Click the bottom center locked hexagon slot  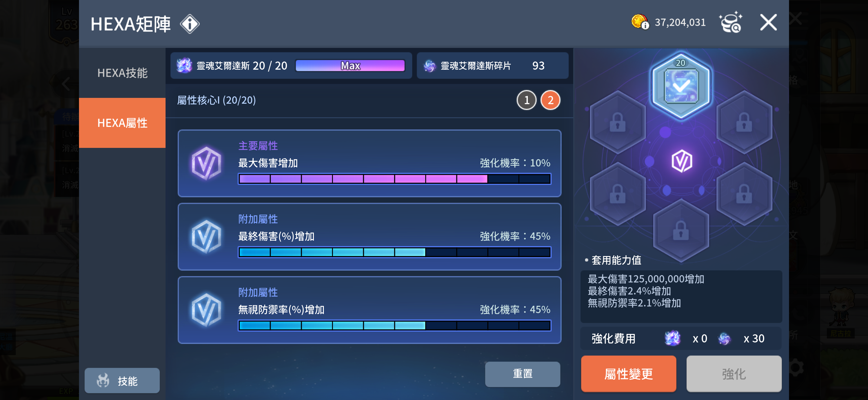click(x=681, y=231)
